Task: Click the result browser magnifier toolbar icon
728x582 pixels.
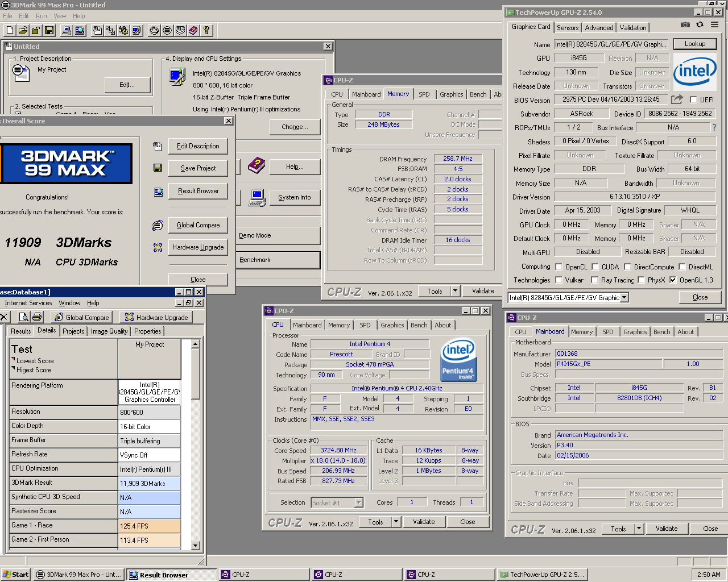Action: (x=80, y=30)
